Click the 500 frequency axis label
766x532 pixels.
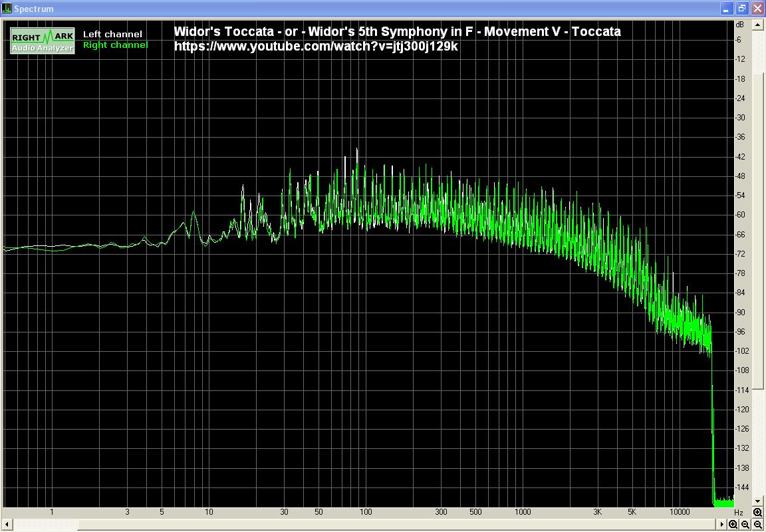(x=475, y=512)
